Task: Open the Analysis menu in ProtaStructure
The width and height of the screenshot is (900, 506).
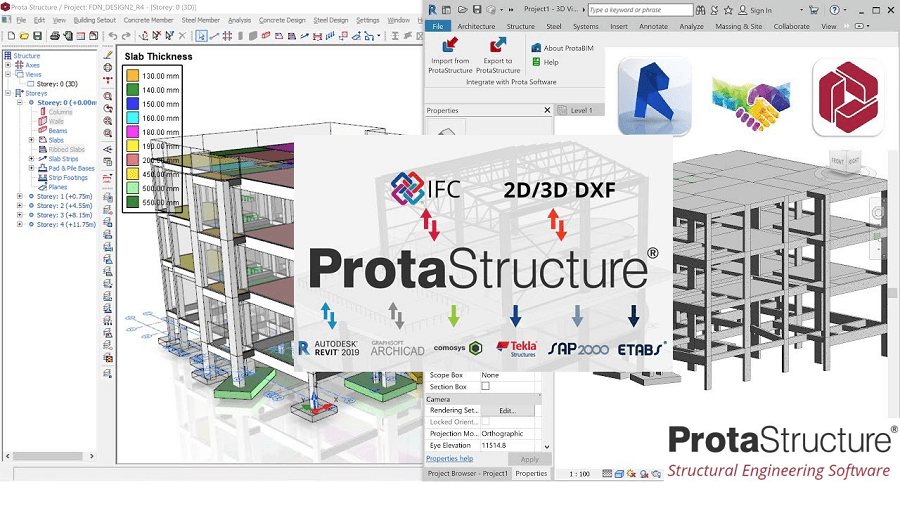Action: click(239, 20)
